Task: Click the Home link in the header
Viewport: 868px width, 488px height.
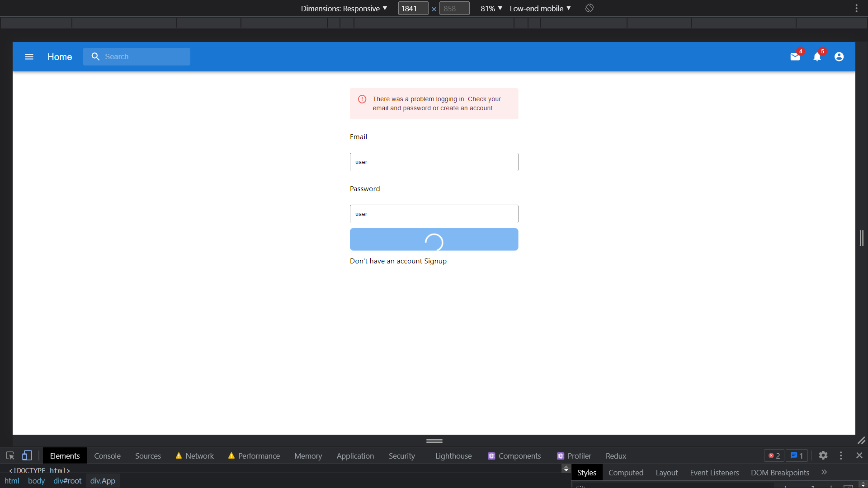Action: (x=59, y=56)
